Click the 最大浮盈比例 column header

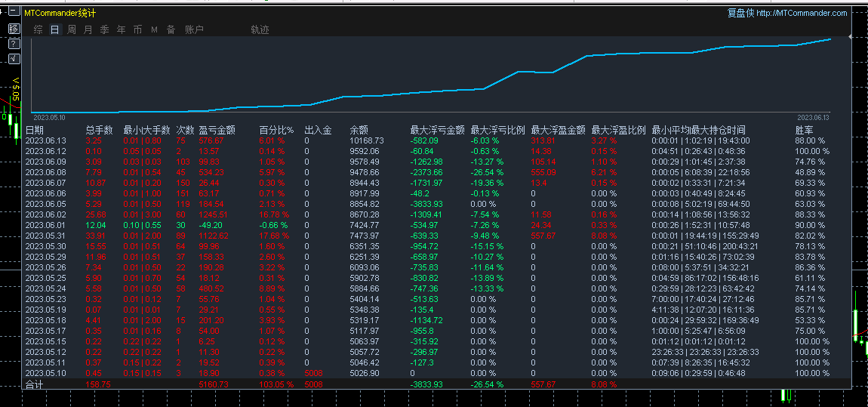click(618, 130)
